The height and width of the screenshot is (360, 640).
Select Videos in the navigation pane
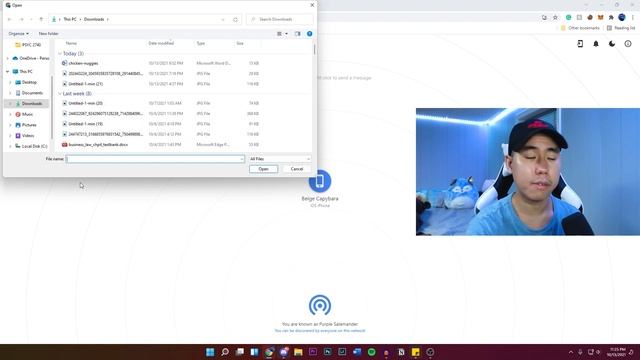tap(24, 136)
